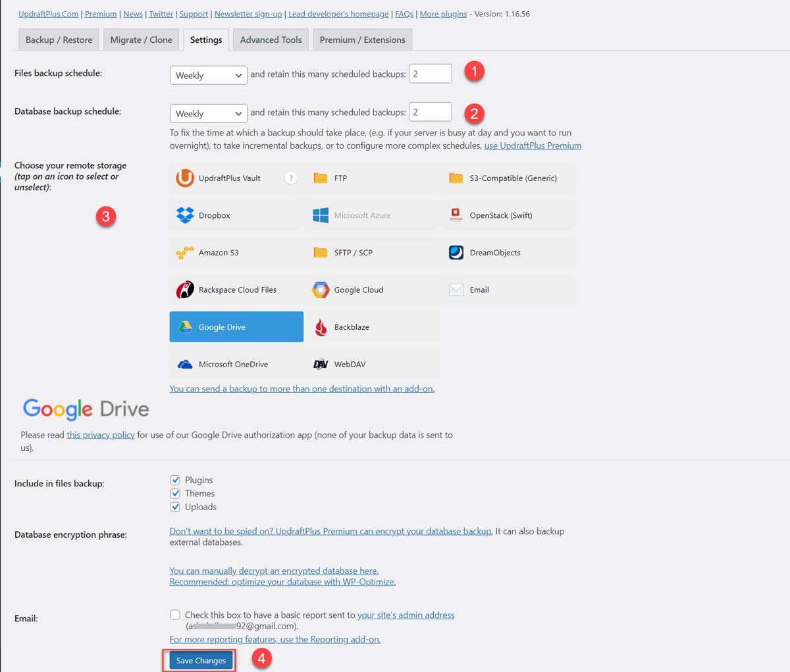Image resolution: width=790 pixels, height=672 pixels.
Task: Click the Reporting add-on link
Action: point(275,639)
